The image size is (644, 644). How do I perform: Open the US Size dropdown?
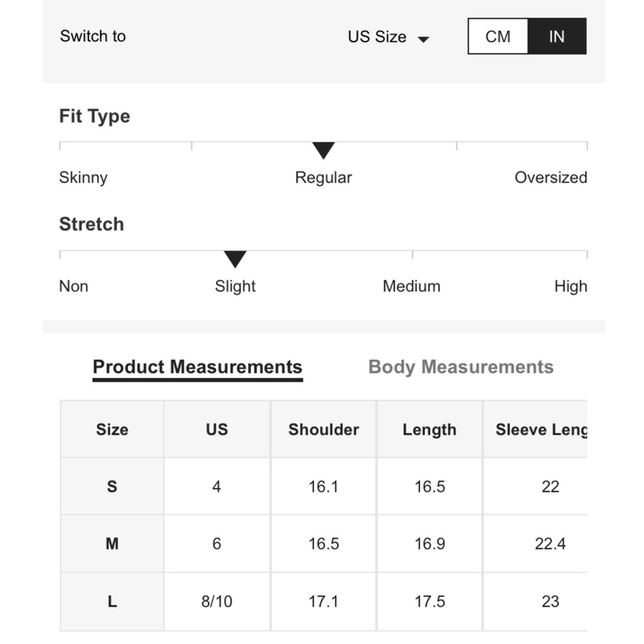pos(388,37)
